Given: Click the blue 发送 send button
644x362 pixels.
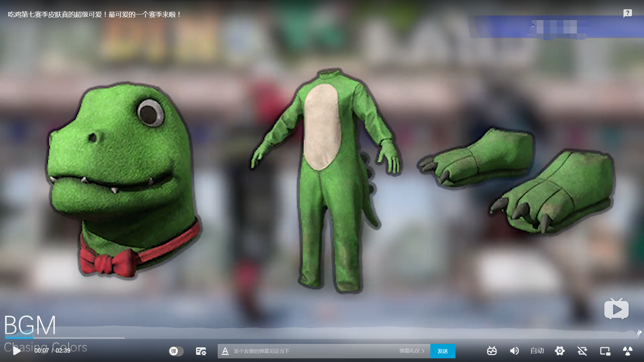Looking at the screenshot, I should 443,351.
